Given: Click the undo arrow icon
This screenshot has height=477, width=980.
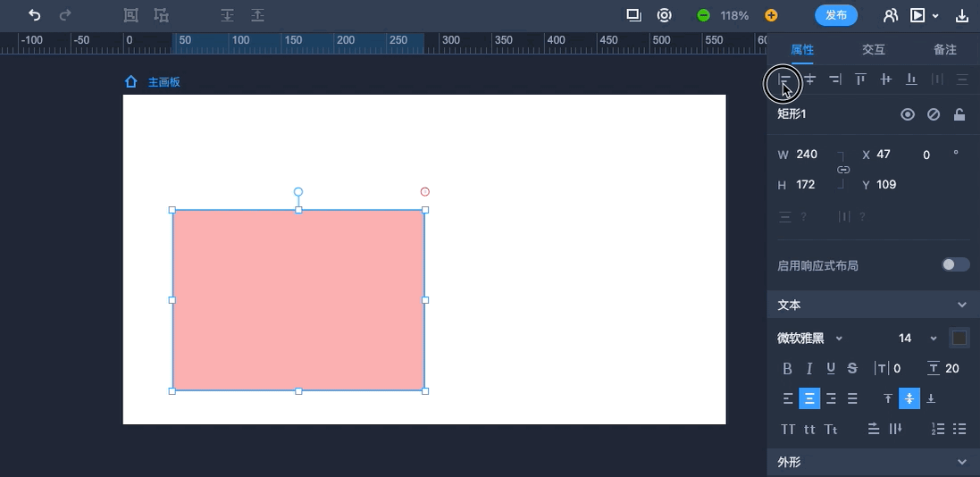Looking at the screenshot, I should (x=34, y=15).
